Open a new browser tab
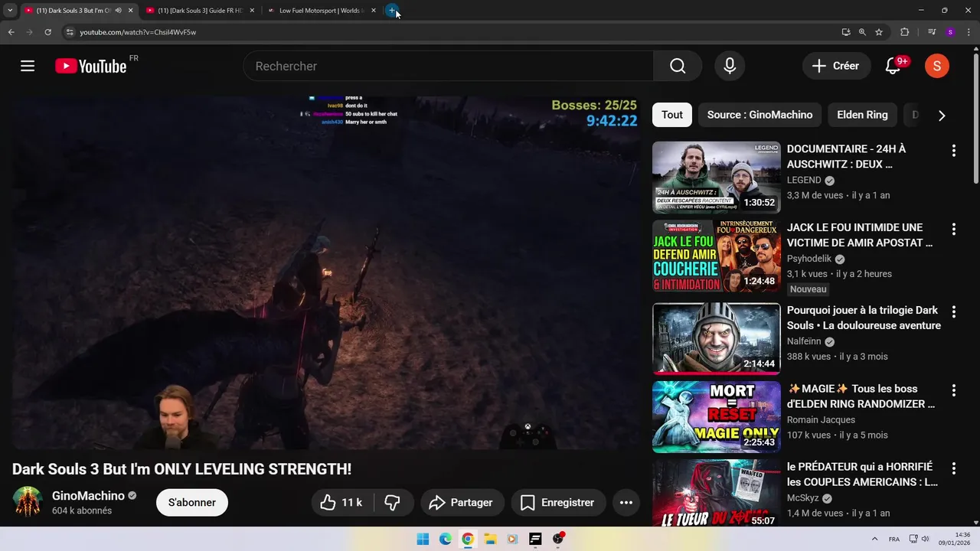This screenshot has height=551, width=980. coord(392,11)
